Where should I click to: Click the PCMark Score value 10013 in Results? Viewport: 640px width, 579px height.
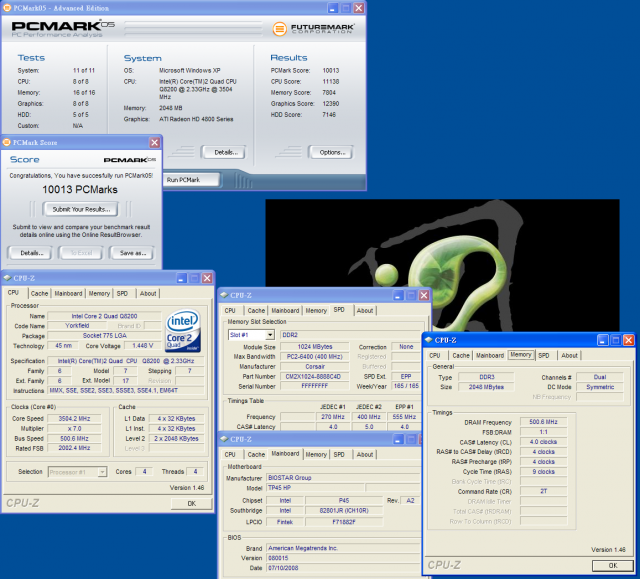point(331,71)
